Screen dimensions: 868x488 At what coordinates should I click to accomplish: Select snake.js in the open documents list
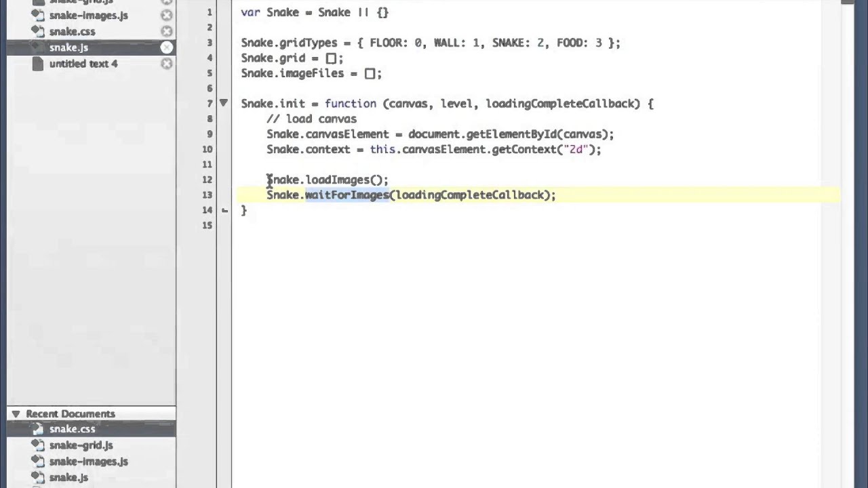click(68, 47)
